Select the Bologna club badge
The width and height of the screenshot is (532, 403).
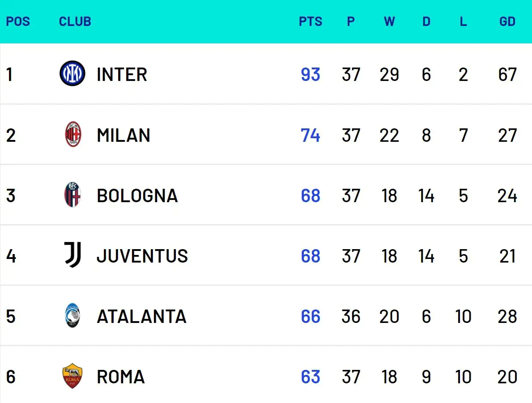tap(73, 195)
